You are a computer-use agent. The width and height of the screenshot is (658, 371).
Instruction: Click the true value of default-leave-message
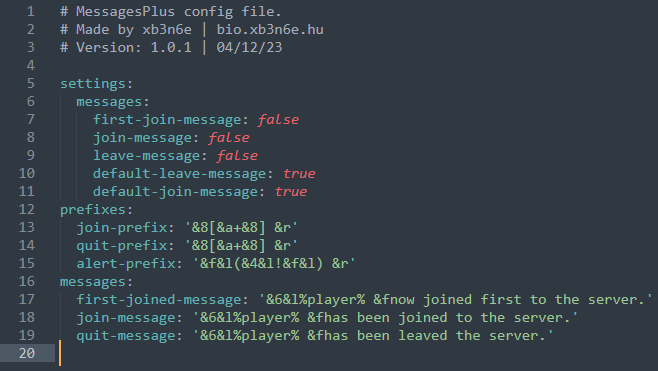point(299,174)
